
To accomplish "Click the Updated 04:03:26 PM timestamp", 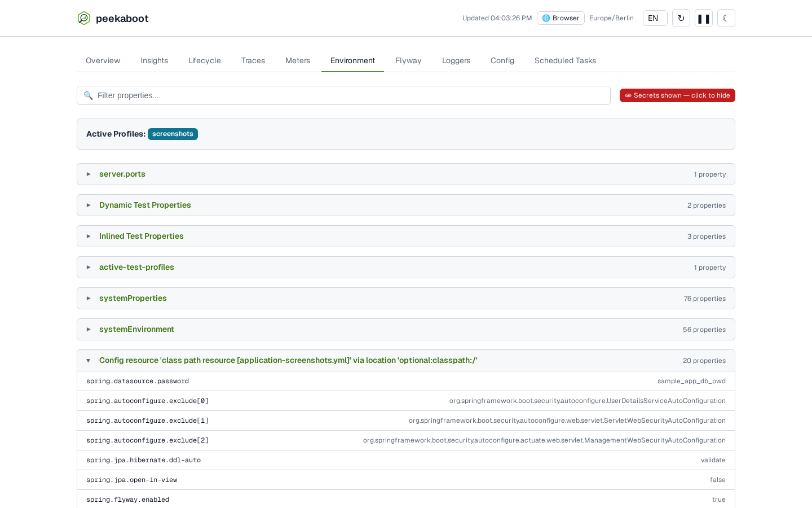I will click(x=497, y=18).
